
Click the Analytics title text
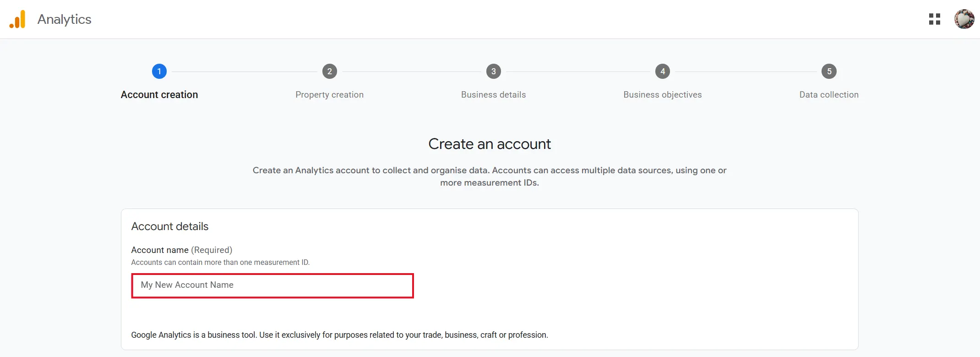click(x=65, y=19)
